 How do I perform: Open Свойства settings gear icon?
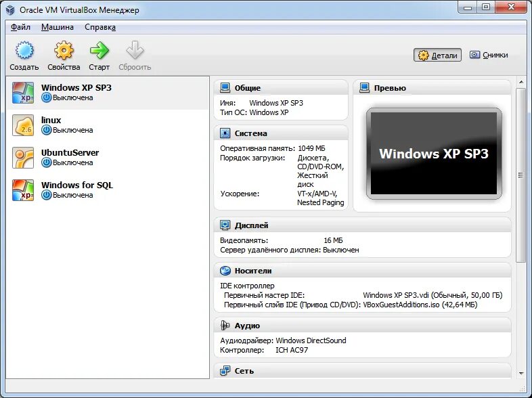[64, 50]
